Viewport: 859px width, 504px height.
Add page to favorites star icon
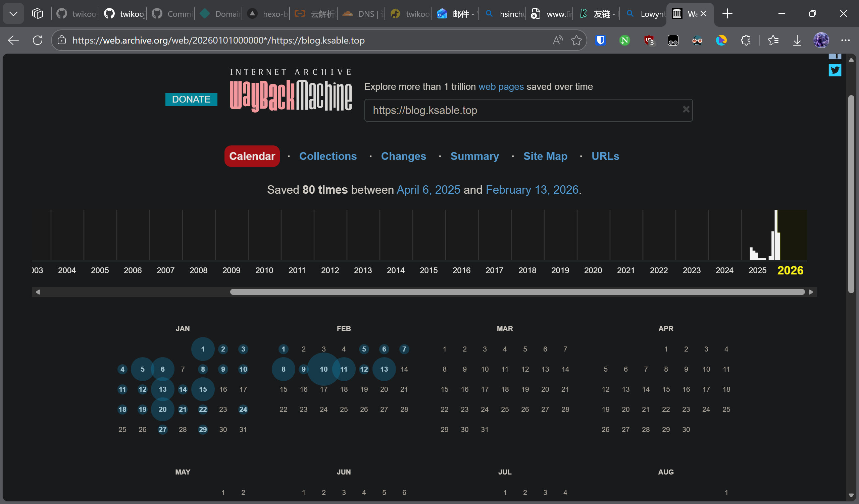click(576, 40)
